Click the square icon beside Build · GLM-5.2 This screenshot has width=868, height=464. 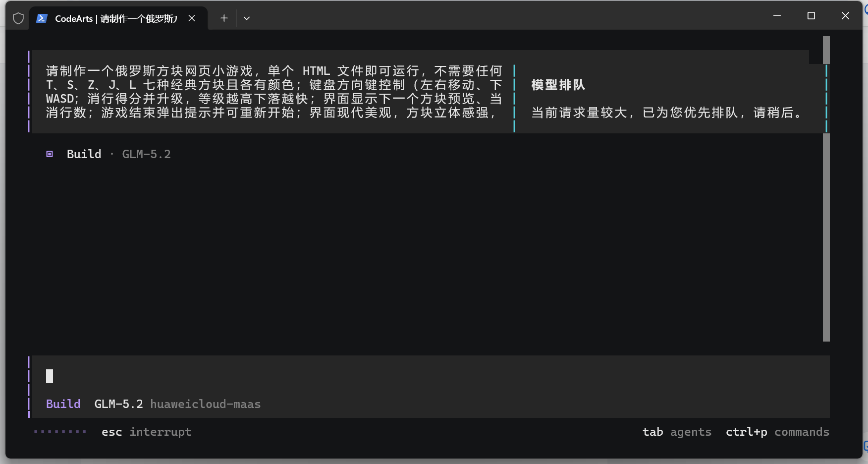point(50,154)
